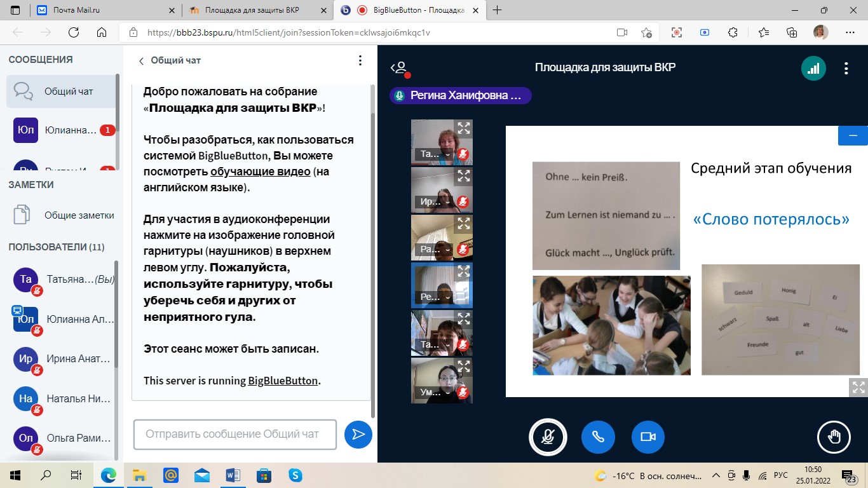Click the chat panel vertical scrollbar

click(x=373, y=254)
